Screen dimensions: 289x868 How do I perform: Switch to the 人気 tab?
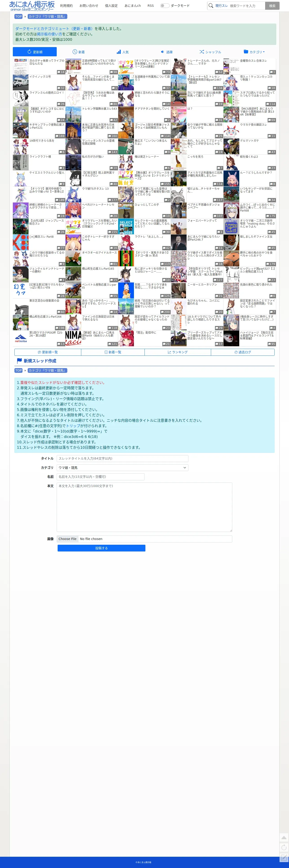click(x=123, y=52)
